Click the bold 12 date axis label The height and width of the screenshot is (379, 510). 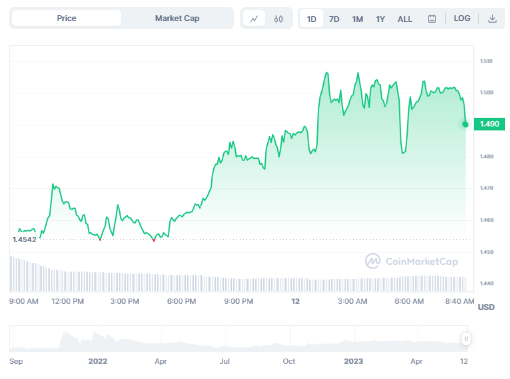[295, 301]
